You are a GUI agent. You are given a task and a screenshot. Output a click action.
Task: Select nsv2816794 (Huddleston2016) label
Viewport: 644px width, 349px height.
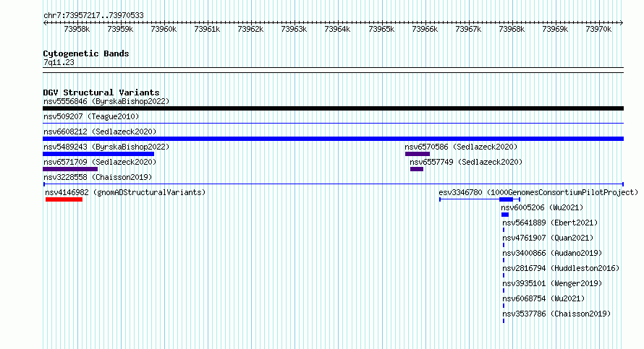point(561,268)
